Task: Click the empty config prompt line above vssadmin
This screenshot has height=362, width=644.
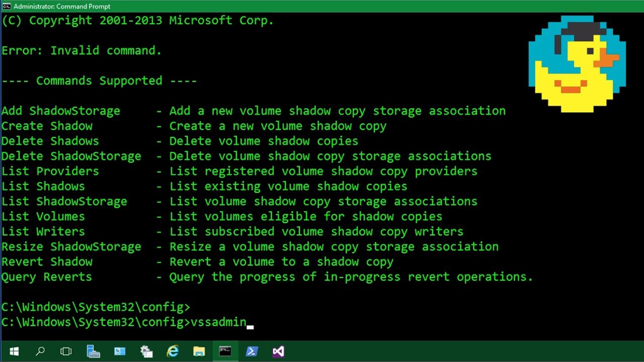Action: click(x=96, y=307)
